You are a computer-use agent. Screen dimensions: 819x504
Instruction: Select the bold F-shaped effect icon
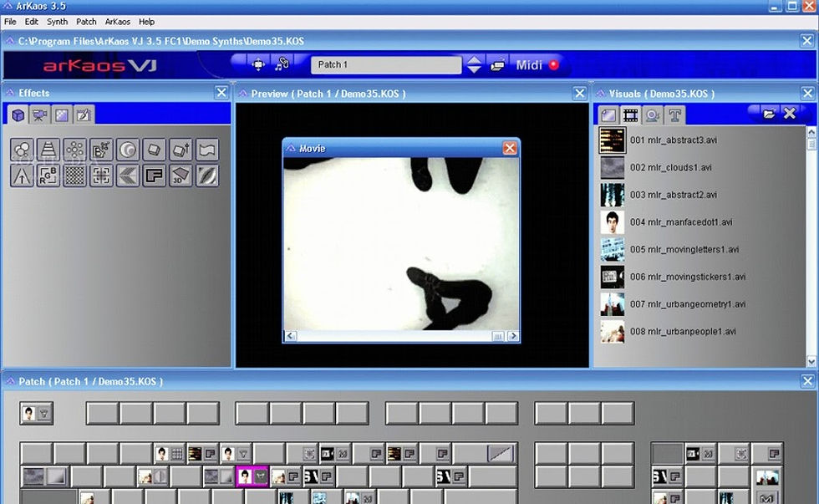coord(154,176)
